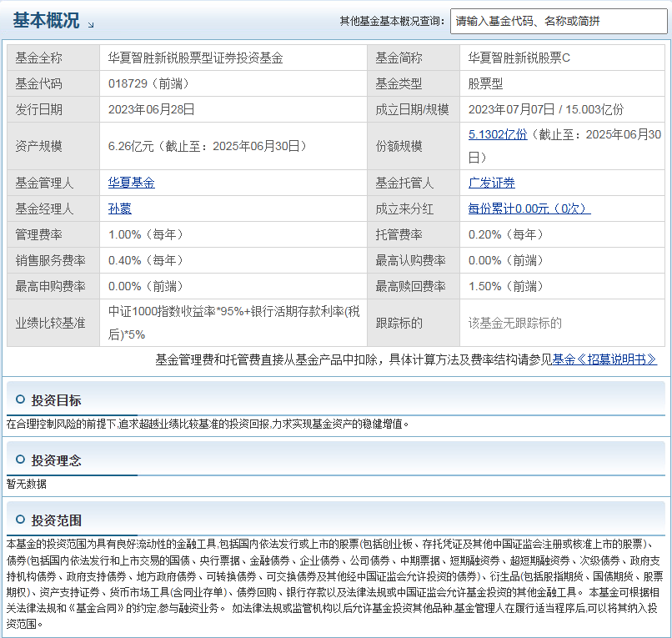The image size is (672, 638).
Task: Click the 其他基金基本概况查询 label
Action: point(392,21)
